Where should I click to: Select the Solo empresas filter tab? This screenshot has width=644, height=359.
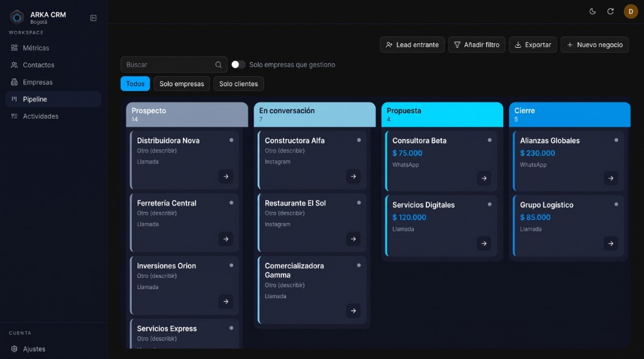coord(182,84)
